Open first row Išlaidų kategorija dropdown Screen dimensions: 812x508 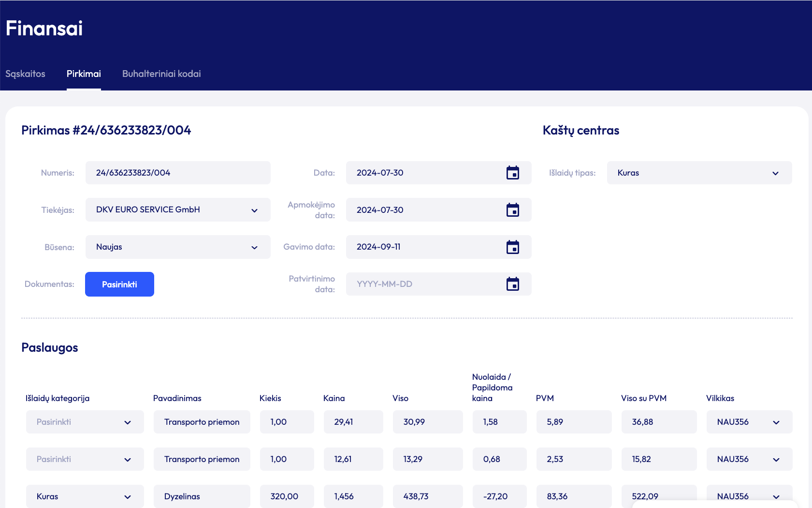[x=128, y=422]
